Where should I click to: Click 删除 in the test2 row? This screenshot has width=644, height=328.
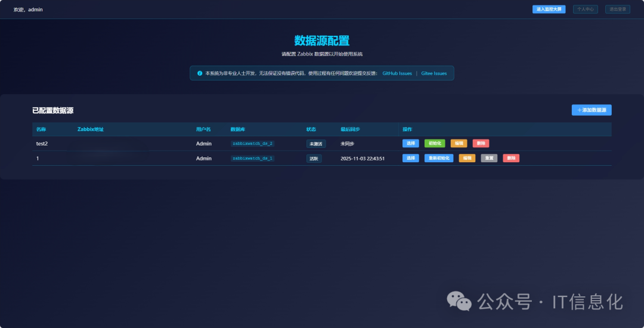click(x=481, y=143)
